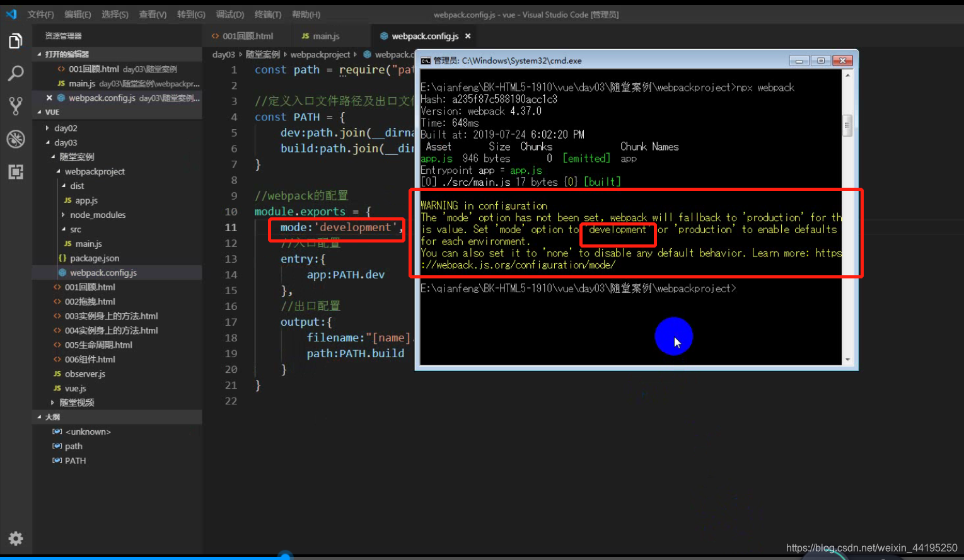964x560 pixels.
Task: Select uppercase PATH symbol in outline
Action: [75, 461]
